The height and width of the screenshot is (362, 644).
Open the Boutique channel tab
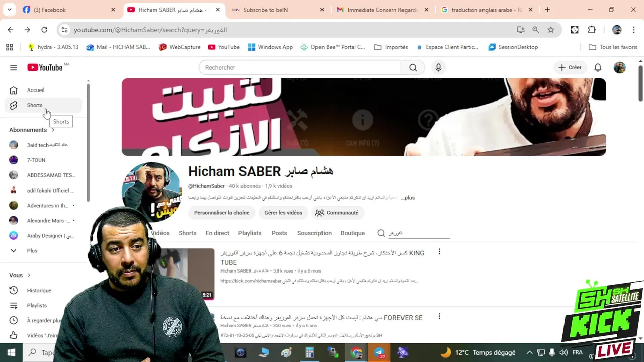[x=353, y=233]
